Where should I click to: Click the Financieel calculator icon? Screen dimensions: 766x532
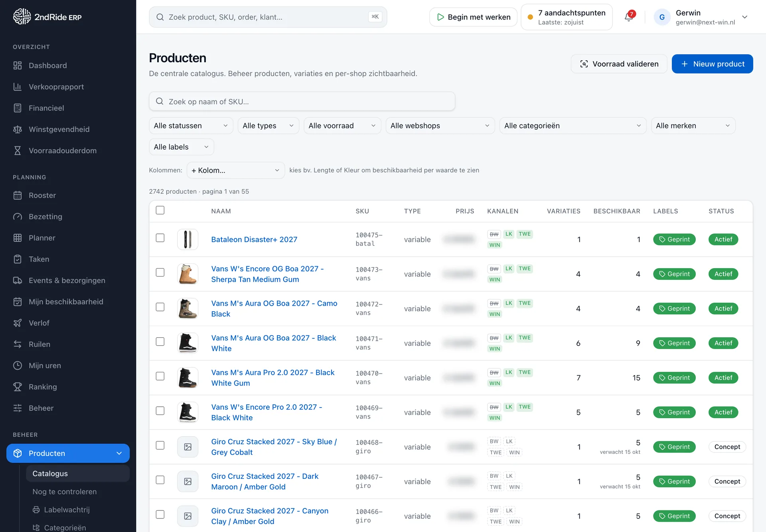coord(18,108)
